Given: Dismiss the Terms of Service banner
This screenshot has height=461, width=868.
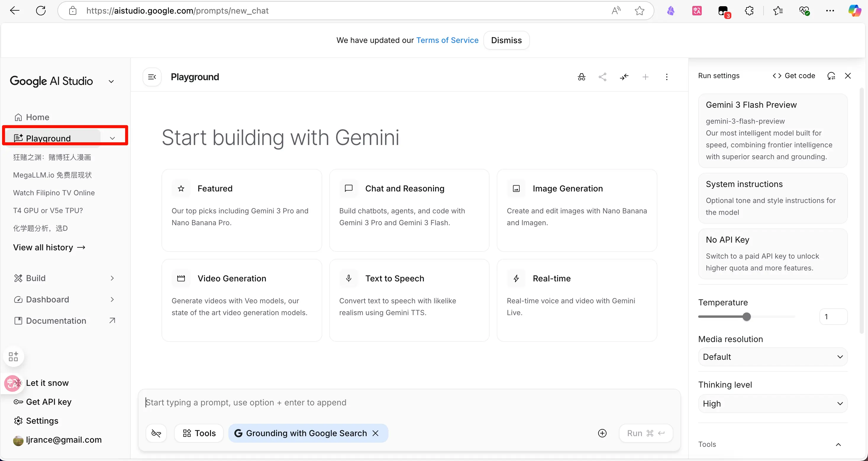Looking at the screenshot, I should coord(506,40).
